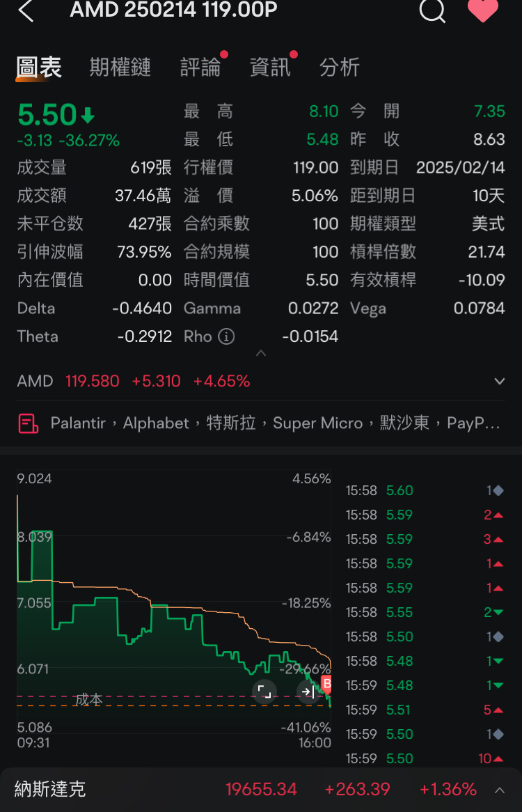Tap the 昨收 8.63 value
The width and height of the screenshot is (522, 812).
coord(489,139)
